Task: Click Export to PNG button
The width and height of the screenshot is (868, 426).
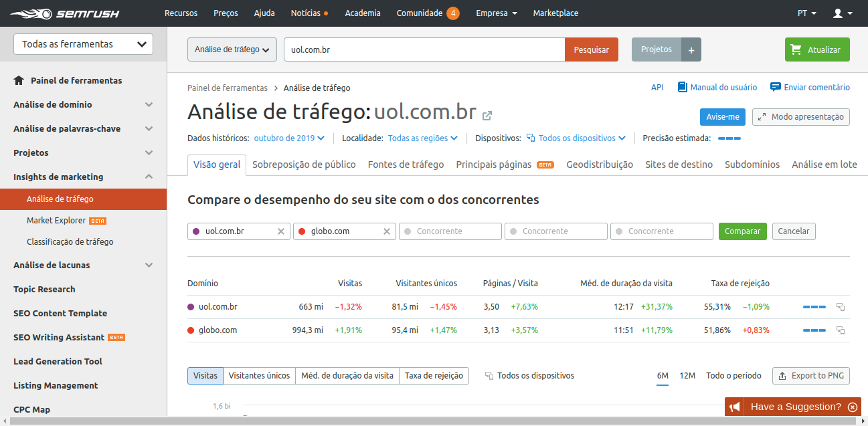Action: pos(811,376)
